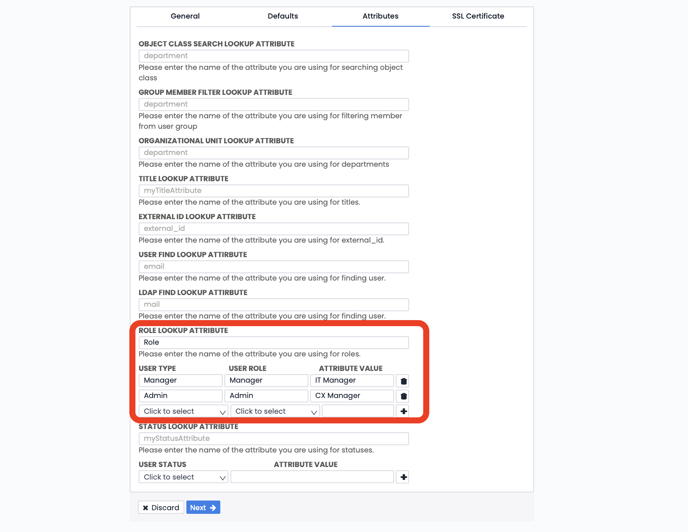Go to the SSL Certificate tab
688x532 pixels.
click(478, 16)
